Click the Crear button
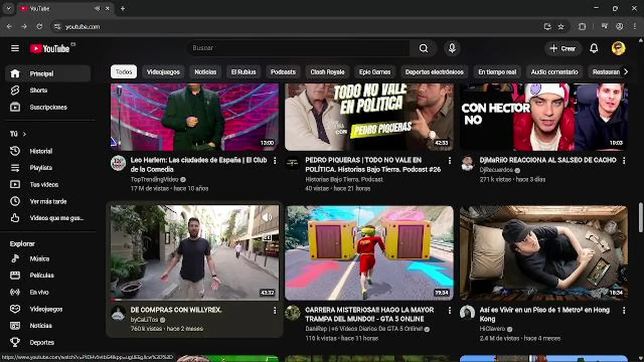Viewport: 644px width, 362px height. coord(563,48)
